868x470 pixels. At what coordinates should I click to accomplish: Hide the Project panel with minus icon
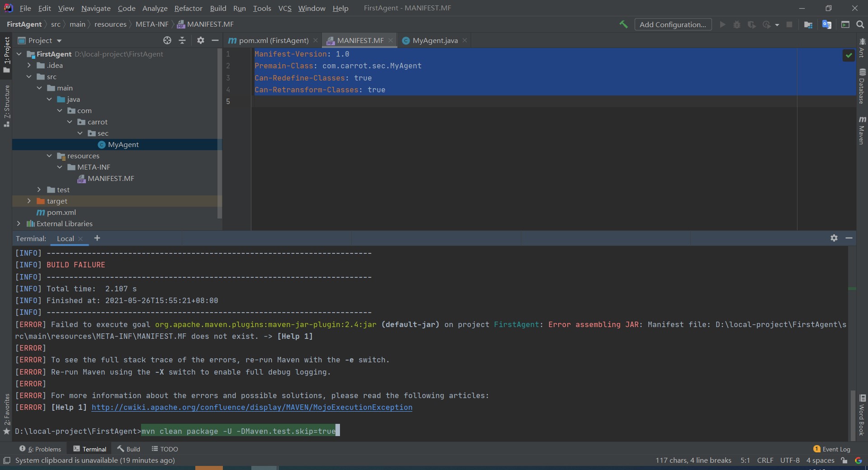click(x=215, y=40)
